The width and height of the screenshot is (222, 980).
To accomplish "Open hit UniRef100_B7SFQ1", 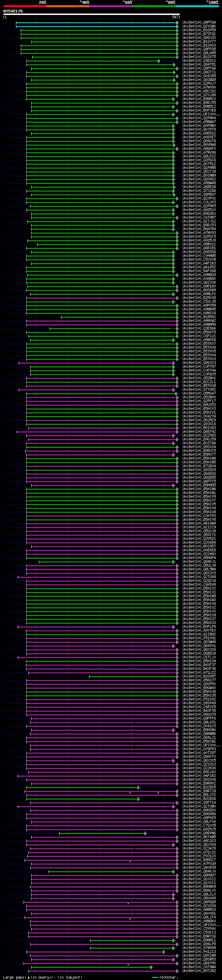I will coord(199,34).
